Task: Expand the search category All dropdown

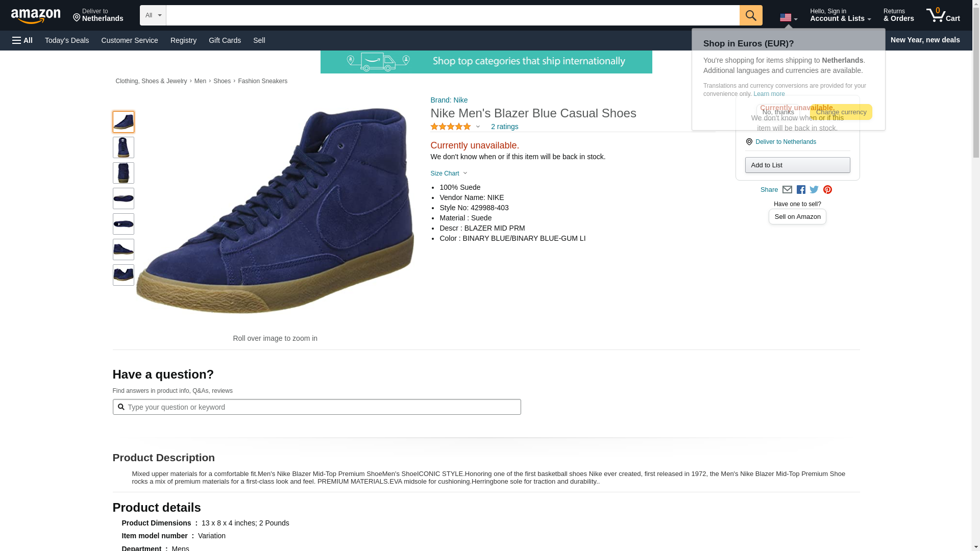Action: [x=153, y=15]
